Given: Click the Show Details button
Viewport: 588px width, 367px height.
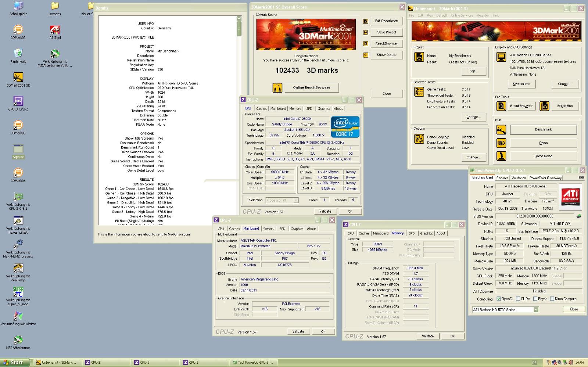Looking at the screenshot, I should click(x=386, y=55).
